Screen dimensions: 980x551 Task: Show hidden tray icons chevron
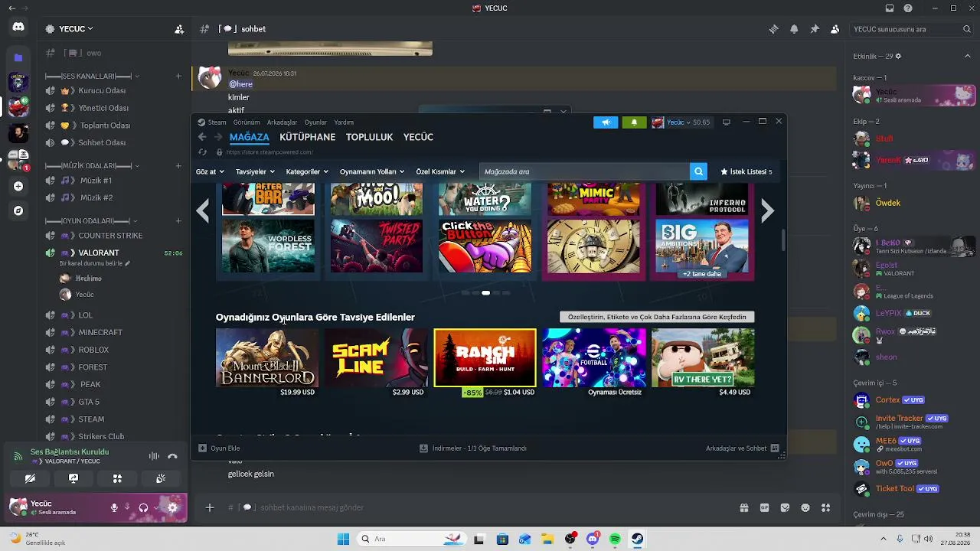(884, 539)
